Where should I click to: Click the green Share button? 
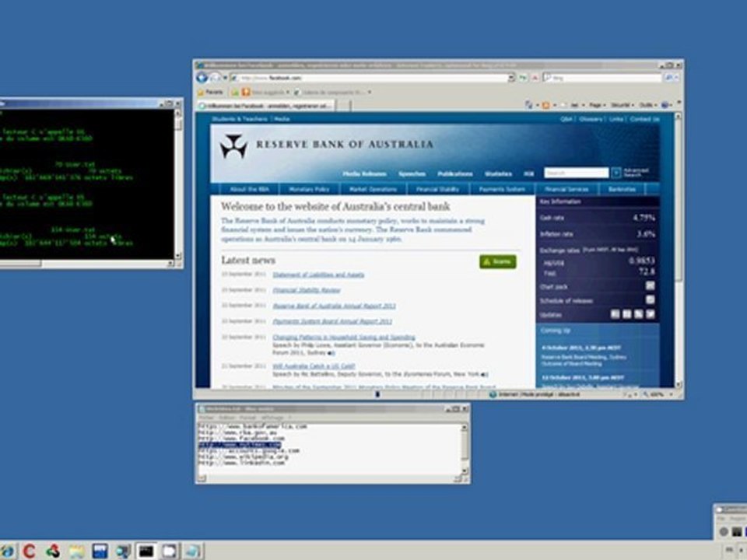497,261
